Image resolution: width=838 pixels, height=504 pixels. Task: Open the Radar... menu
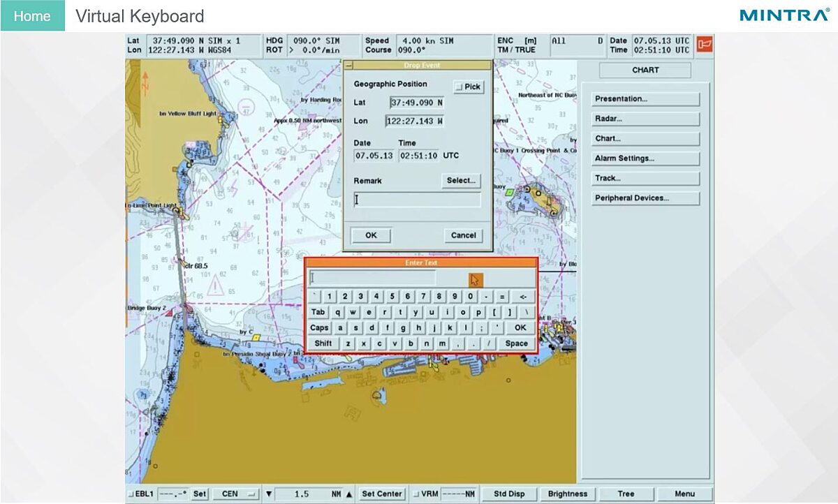click(x=645, y=119)
